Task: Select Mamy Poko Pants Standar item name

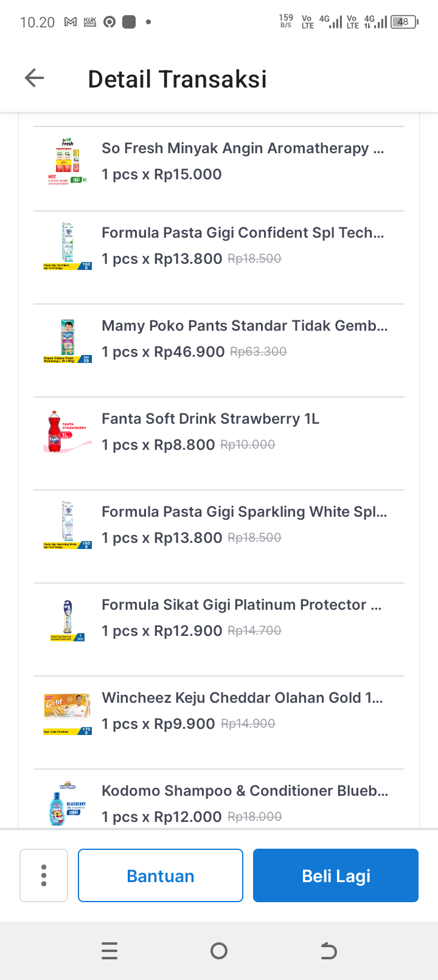Action: [245, 326]
